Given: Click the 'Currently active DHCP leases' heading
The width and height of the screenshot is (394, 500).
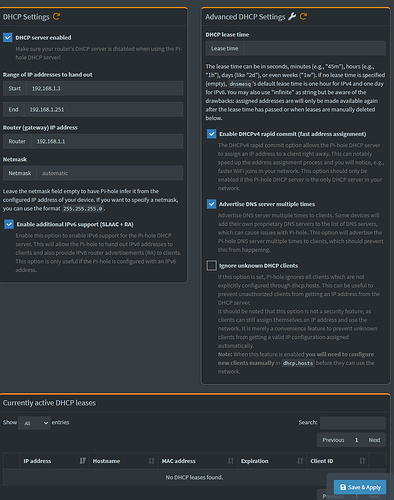Looking at the screenshot, I should pos(49,403).
